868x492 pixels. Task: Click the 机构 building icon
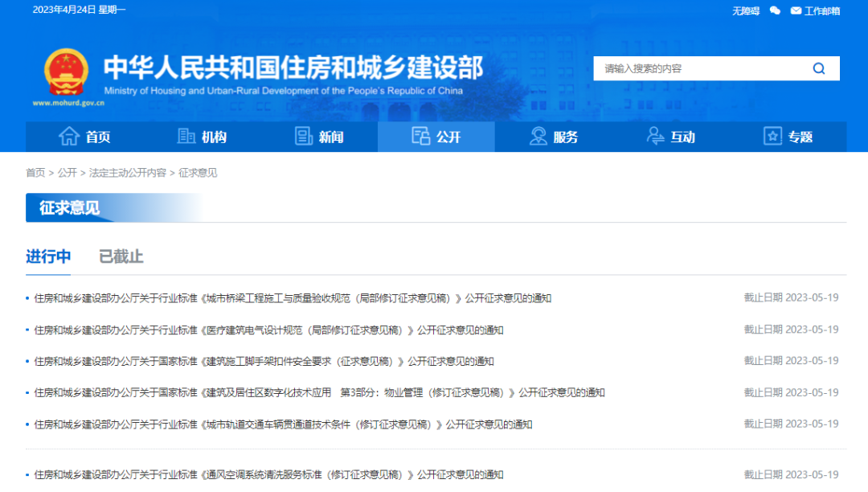186,136
